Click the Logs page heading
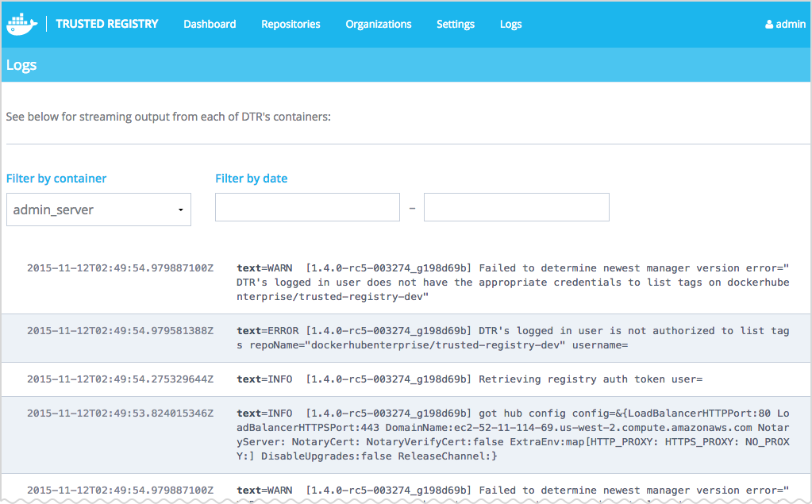The image size is (812, 504). point(21,65)
